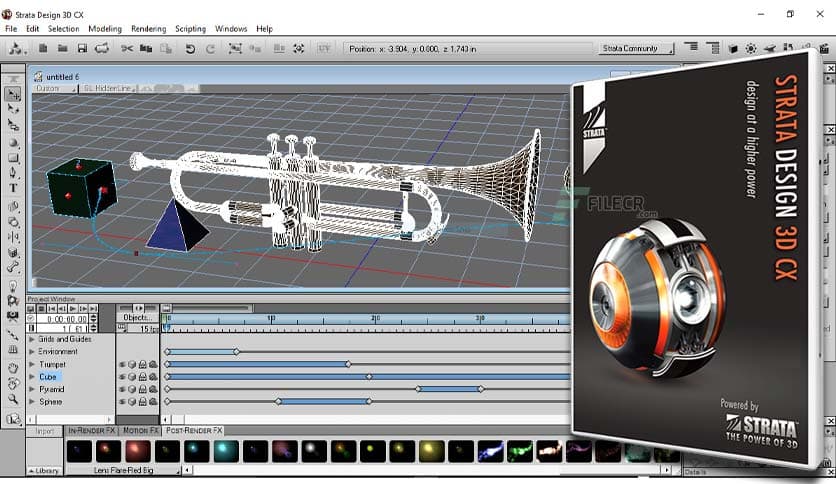Toggle the Trumpet shaded cube icon
The width and height of the screenshot is (836, 484).
[132, 365]
